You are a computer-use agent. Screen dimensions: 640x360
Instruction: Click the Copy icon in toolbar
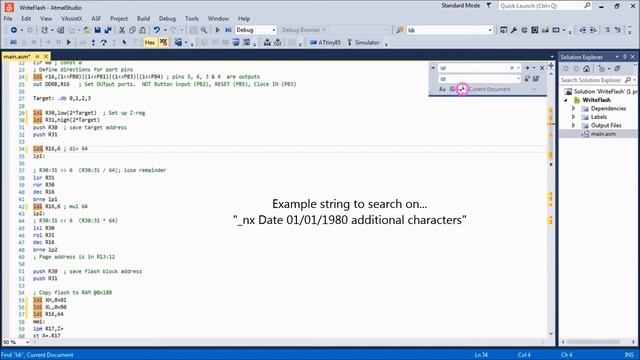tap(132, 30)
